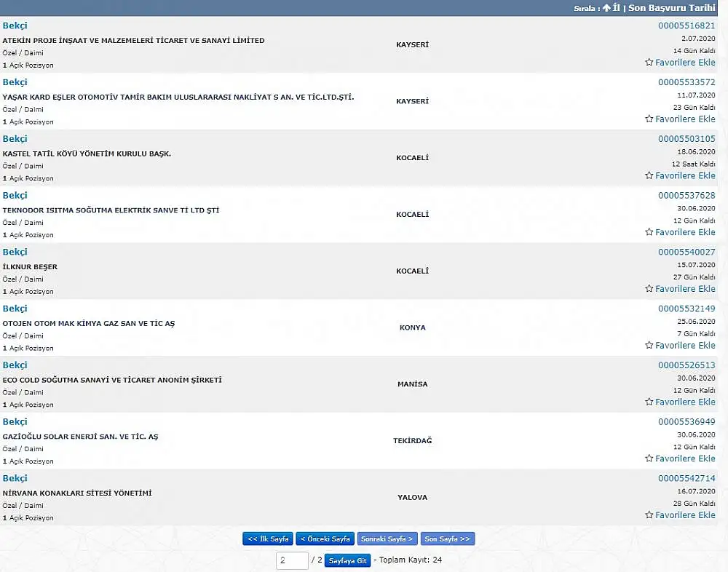Star the listing 00005533572 favorite icon
Screen dimensions: 728x572
(649, 119)
